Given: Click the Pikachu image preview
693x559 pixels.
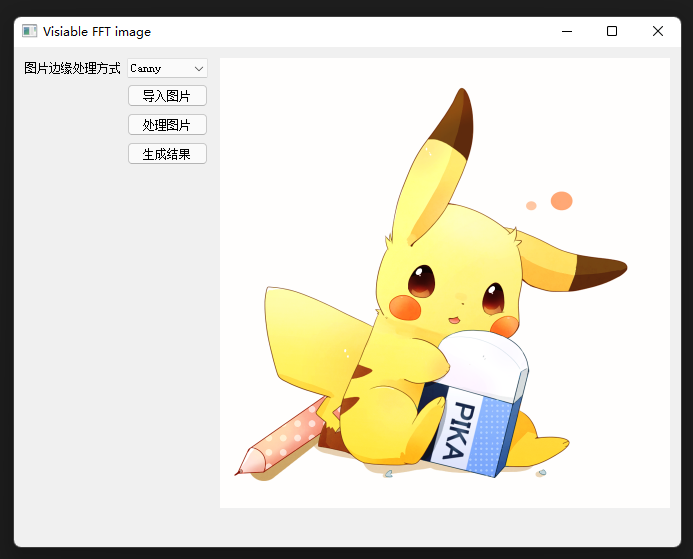Looking at the screenshot, I should tap(445, 283).
